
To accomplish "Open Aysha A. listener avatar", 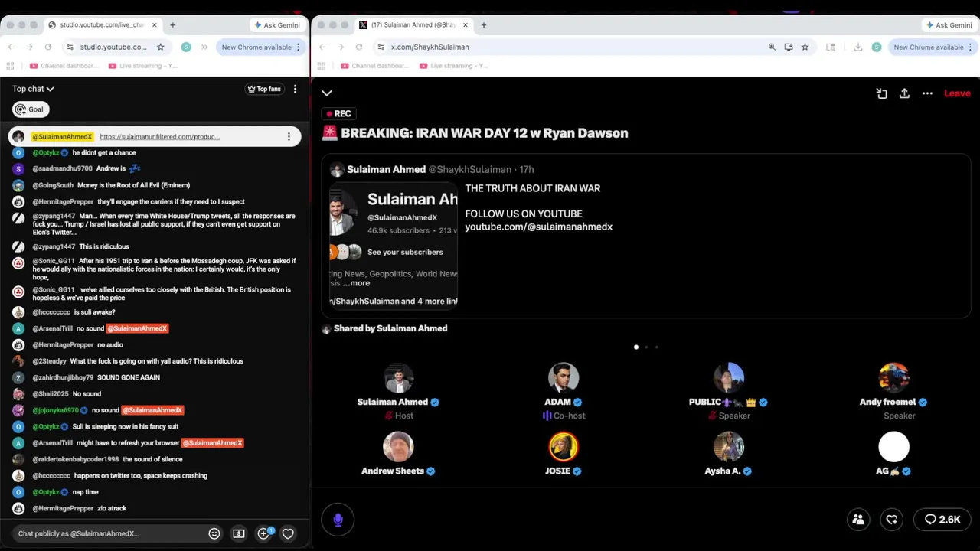I will pyautogui.click(x=729, y=447).
